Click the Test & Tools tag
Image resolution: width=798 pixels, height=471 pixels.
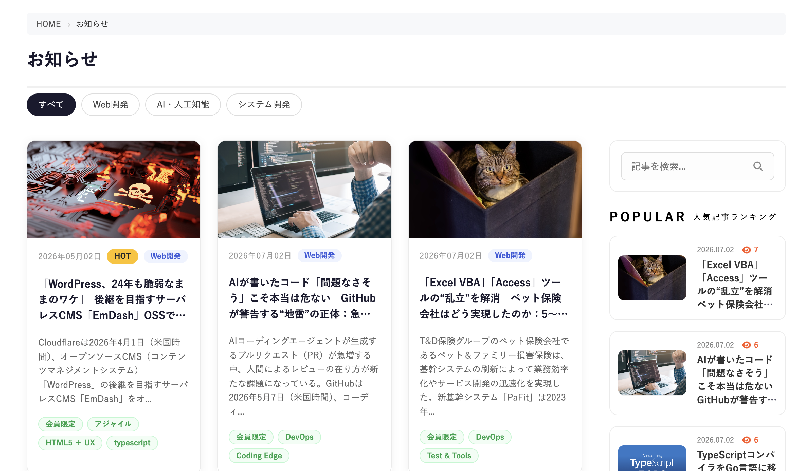click(449, 455)
